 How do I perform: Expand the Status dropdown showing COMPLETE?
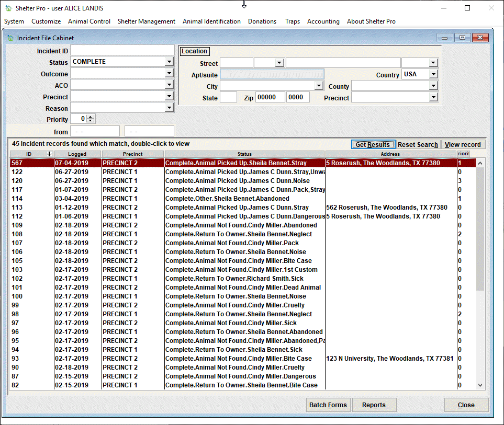pyautogui.click(x=169, y=62)
